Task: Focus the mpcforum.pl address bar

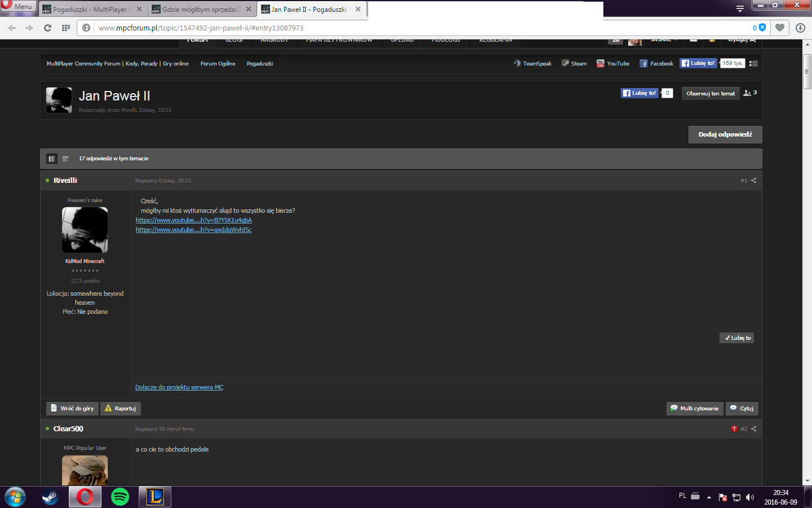Action: [x=423, y=28]
